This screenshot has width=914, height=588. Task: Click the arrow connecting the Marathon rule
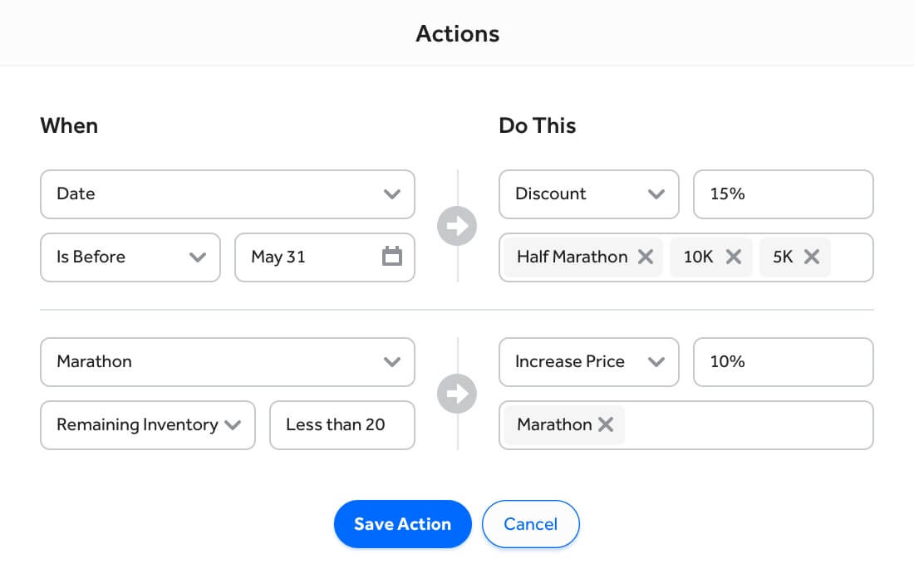point(457,394)
